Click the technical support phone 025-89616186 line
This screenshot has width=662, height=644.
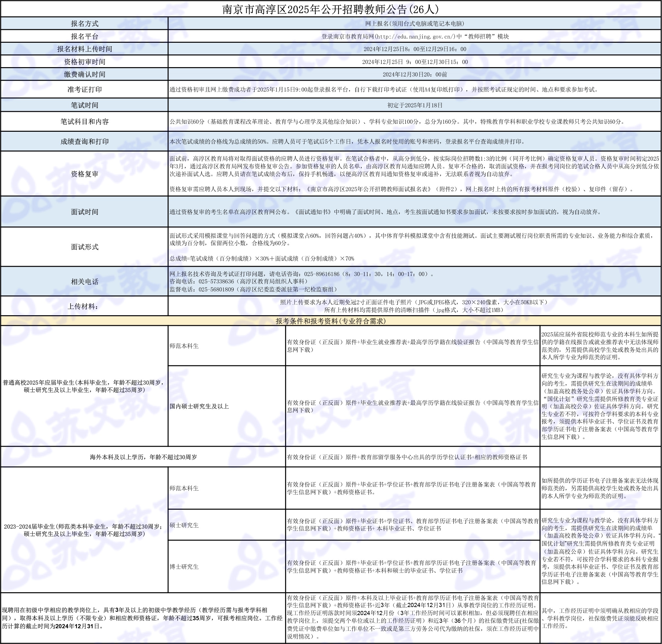(302, 274)
